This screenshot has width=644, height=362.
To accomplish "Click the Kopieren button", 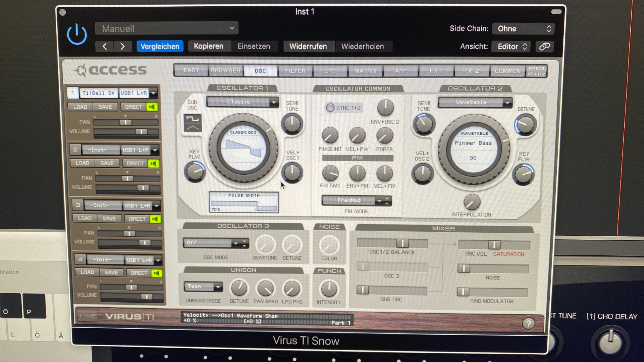I will tap(208, 47).
